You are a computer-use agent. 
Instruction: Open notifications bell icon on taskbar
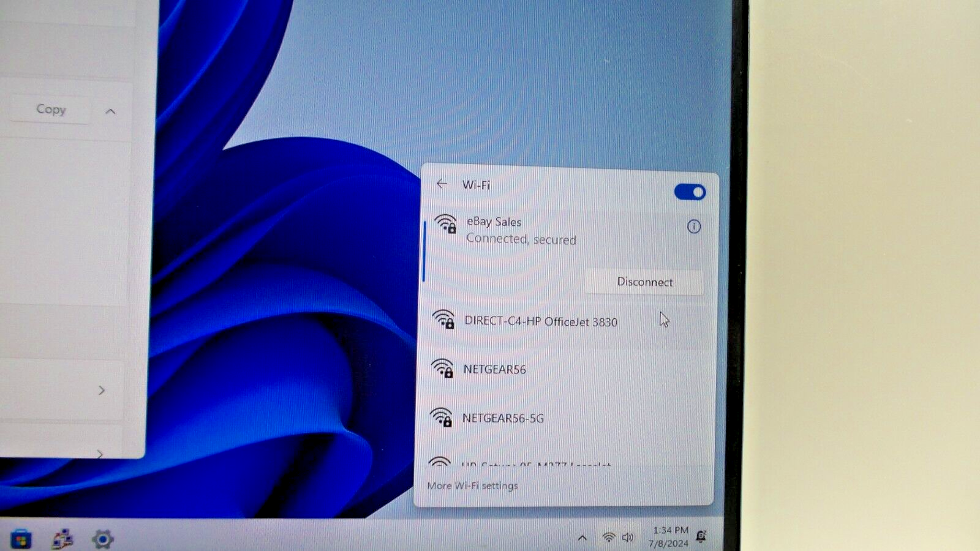(x=702, y=537)
